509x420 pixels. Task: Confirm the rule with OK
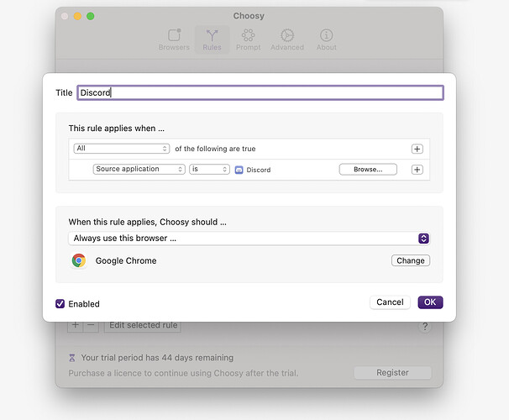click(x=430, y=302)
